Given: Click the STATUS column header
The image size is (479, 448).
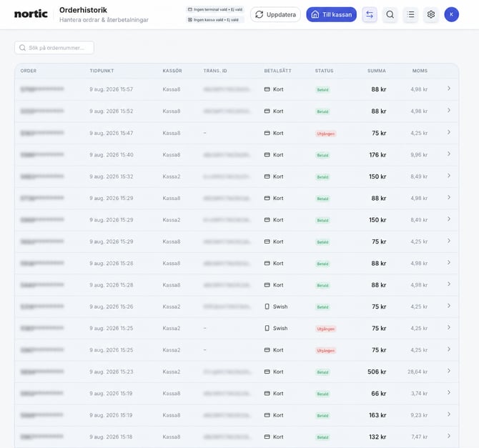Looking at the screenshot, I should (324, 71).
